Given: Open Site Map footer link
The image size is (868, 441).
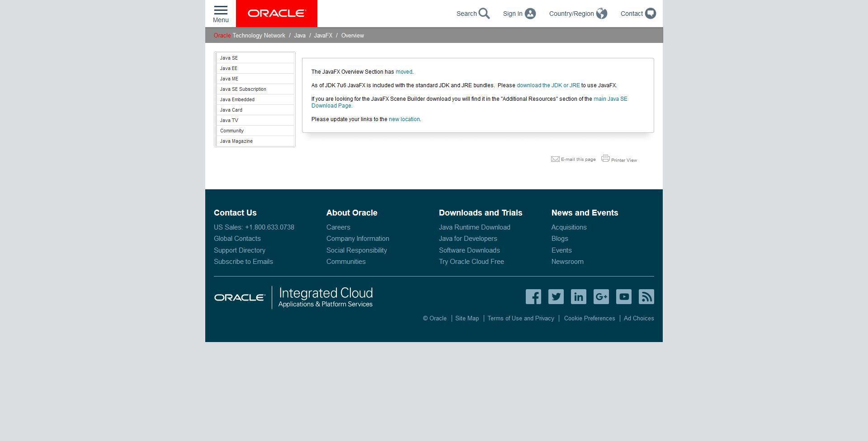Looking at the screenshot, I should [467, 319].
